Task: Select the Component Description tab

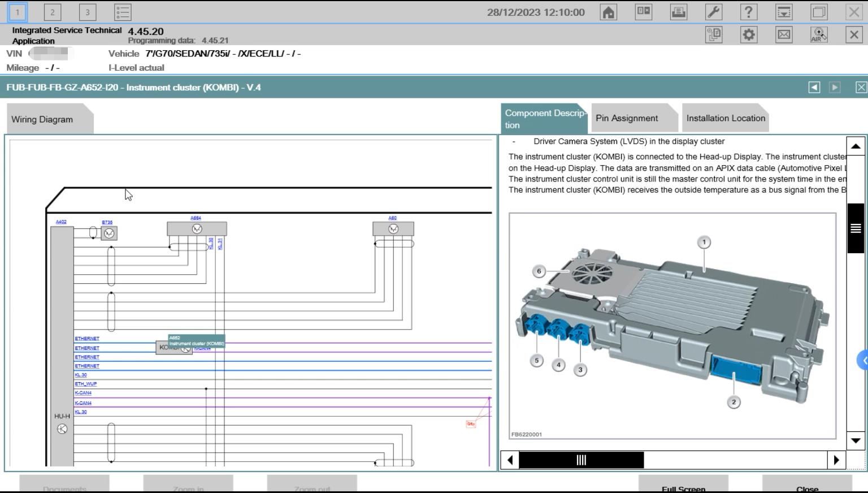Action: point(544,119)
